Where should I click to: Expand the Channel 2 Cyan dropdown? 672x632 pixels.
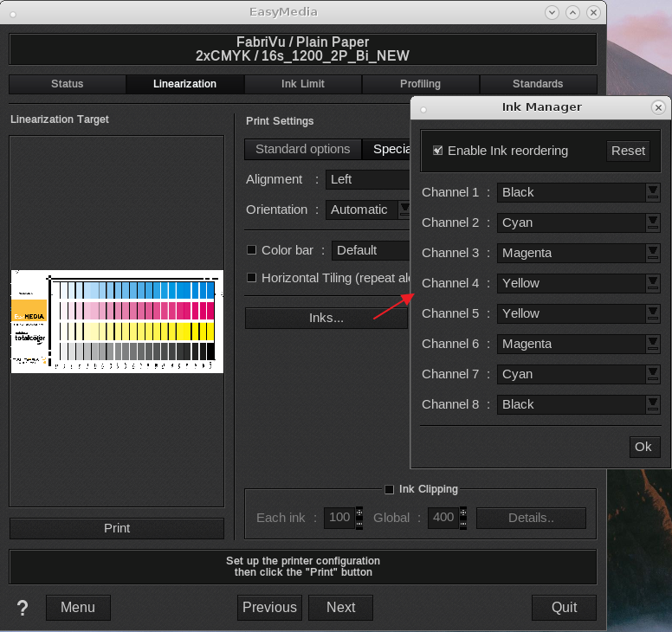(578, 222)
